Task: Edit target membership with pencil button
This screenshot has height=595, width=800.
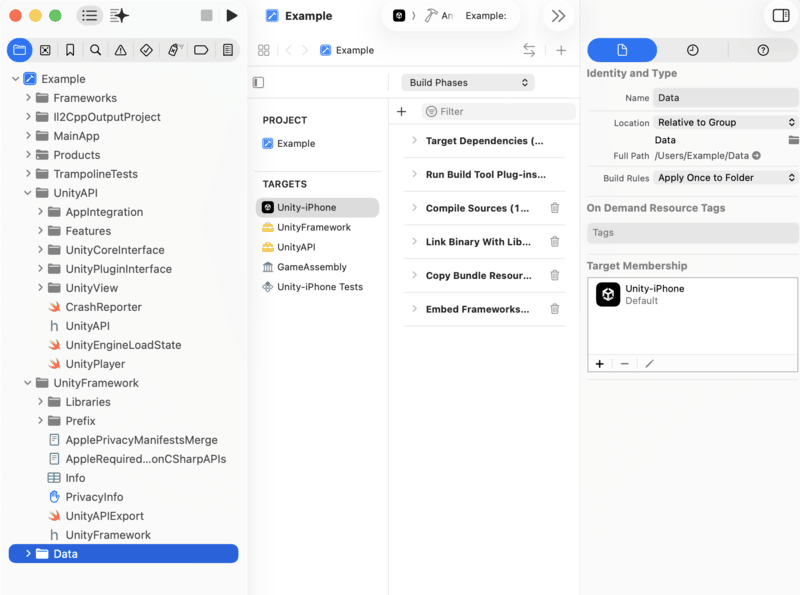Action: click(649, 364)
